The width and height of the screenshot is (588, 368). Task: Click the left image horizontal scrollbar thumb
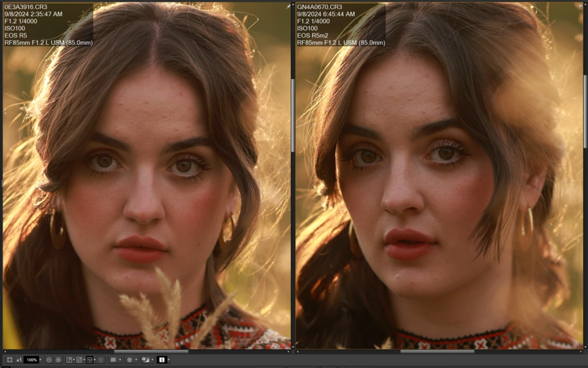(x=151, y=351)
